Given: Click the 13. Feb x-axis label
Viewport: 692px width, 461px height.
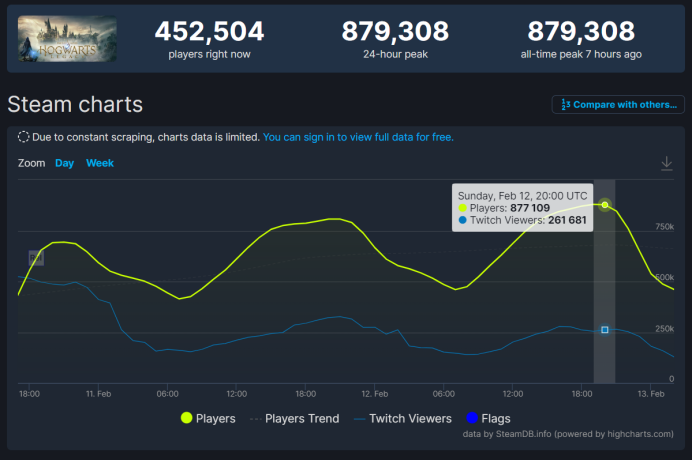Looking at the screenshot, I should [x=651, y=394].
